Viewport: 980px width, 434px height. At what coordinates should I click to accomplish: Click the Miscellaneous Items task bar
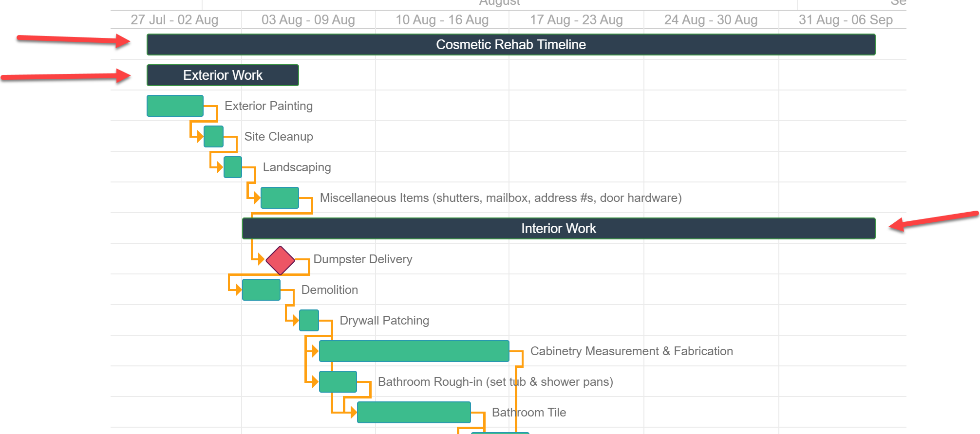pos(280,198)
